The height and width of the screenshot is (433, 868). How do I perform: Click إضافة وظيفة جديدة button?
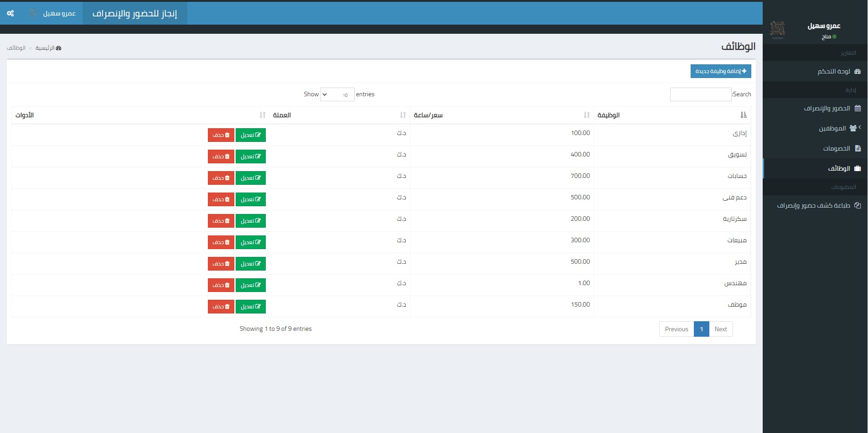(x=721, y=71)
